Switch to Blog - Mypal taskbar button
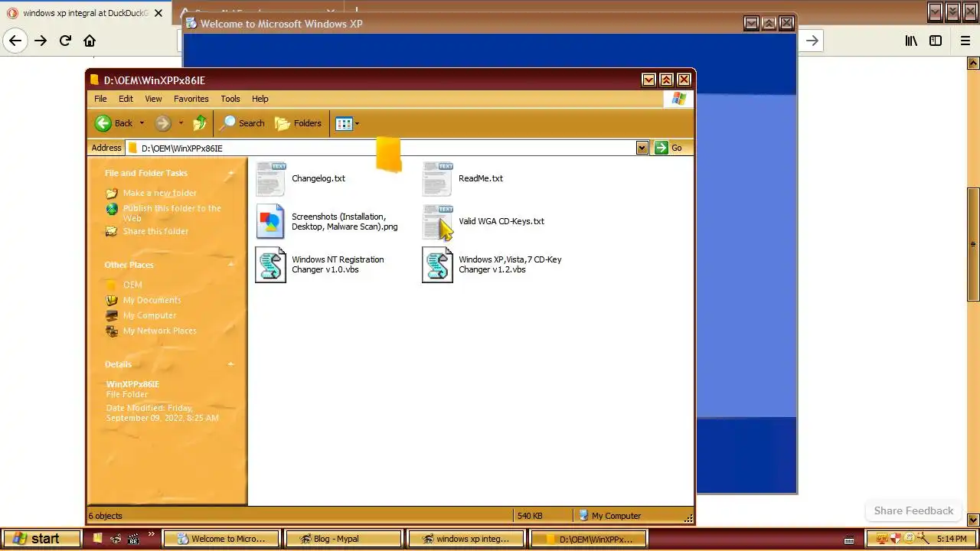 (344, 539)
